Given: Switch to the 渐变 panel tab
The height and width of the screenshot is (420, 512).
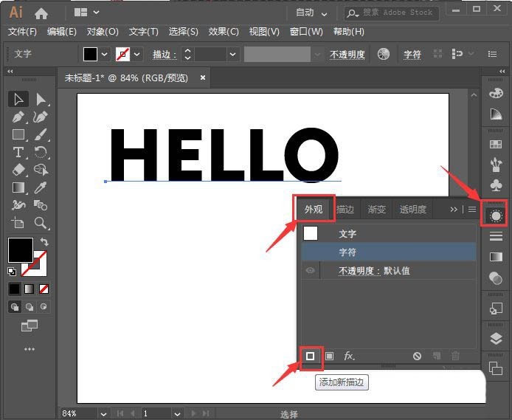Looking at the screenshot, I should point(376,210).
